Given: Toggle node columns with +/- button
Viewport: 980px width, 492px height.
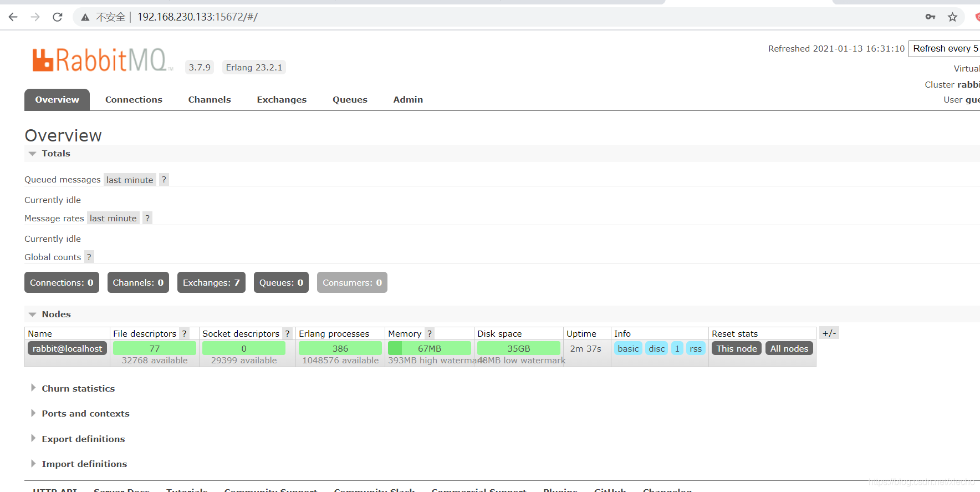Looking at the screenshot, I should pos(829,333).
